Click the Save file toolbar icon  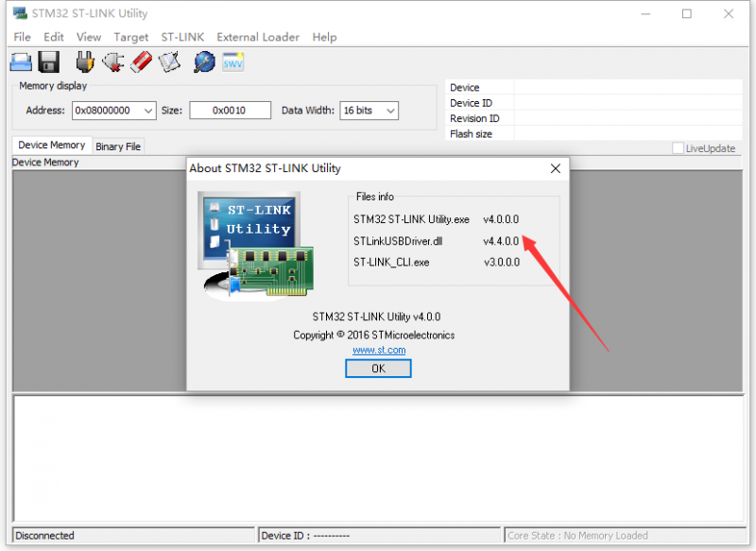pyautogui.click(x=47, y=61)
